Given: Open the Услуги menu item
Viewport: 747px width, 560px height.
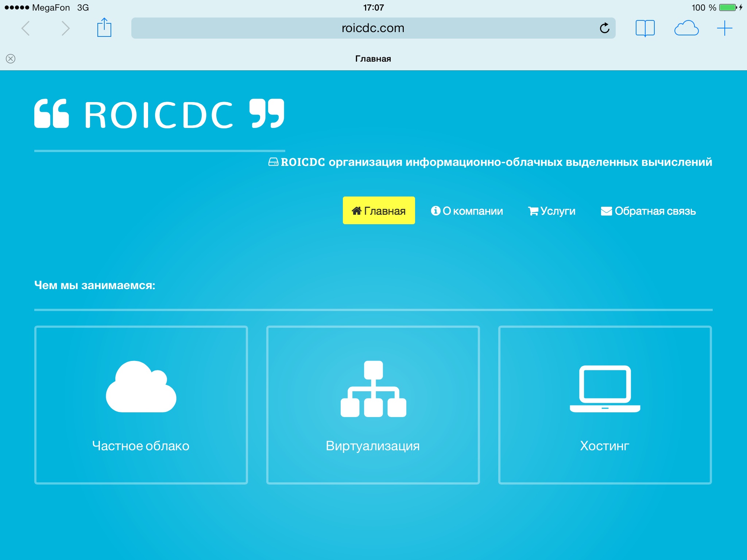Looking at the screenshot, I should click(552, 211).
